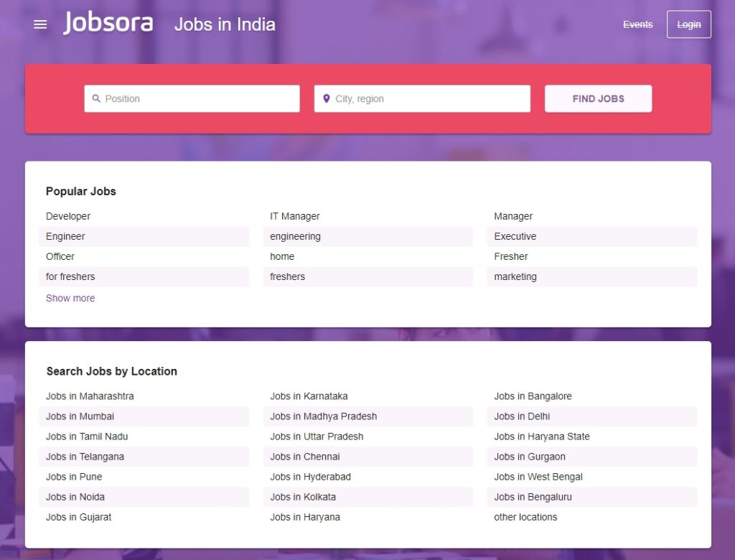735x560 pixels.
Task: Select the Developer popular job
Action: tap(68, 216)
